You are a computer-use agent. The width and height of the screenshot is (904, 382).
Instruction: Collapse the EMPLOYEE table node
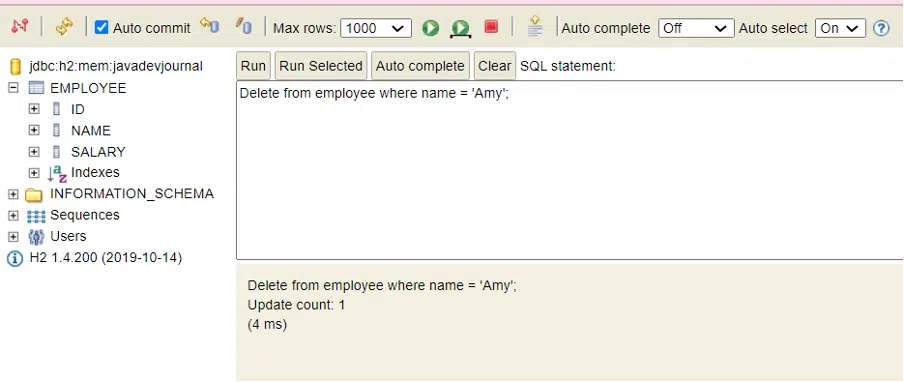pyautogui.click(x=13, y=88)
